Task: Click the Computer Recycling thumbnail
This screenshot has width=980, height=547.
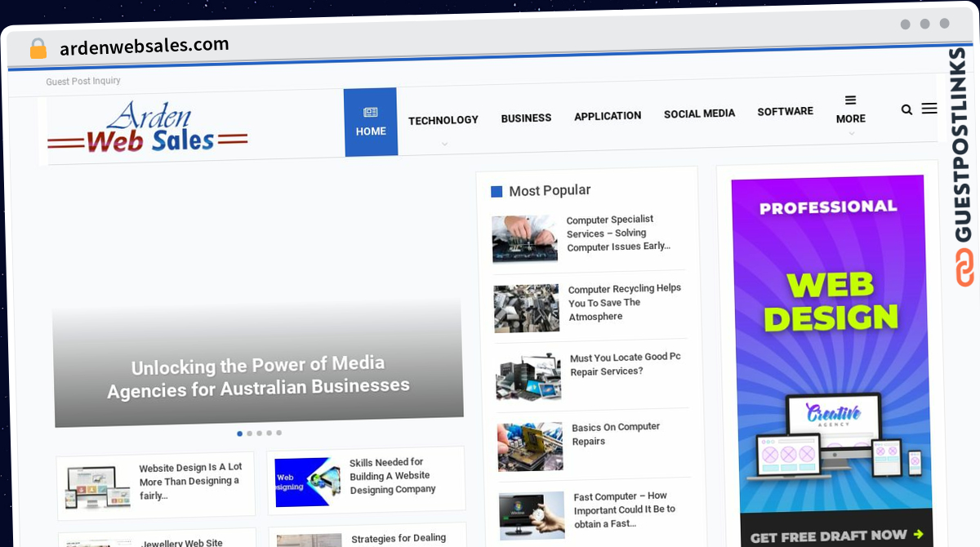Action: (527, 309)
